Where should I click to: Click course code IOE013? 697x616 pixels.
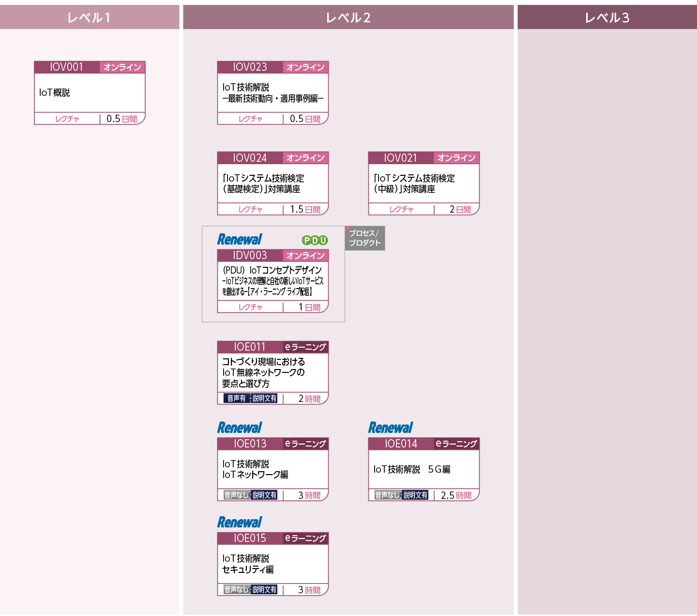(x=250, y=444)
